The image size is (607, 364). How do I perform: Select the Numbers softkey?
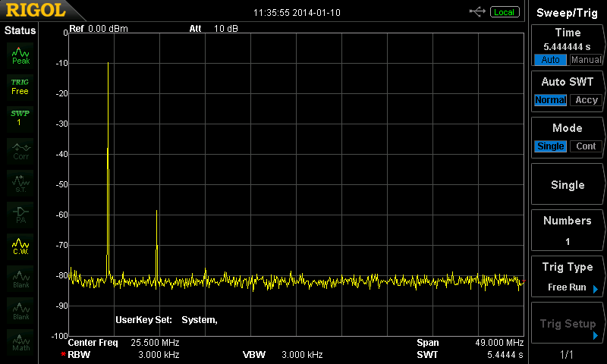click(567, 231)
